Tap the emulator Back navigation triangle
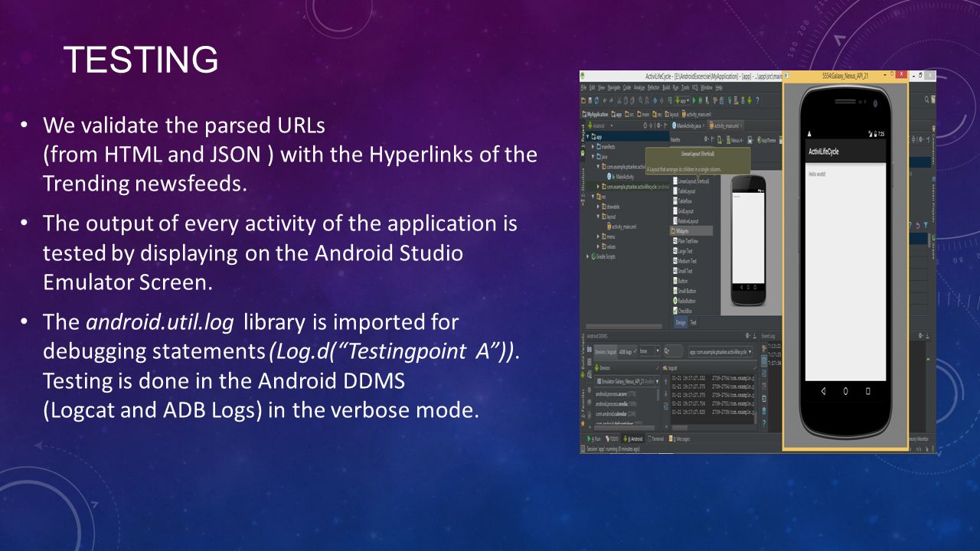The height and width of the screenshot is (551, 980). pyautogui.click(x=823, y=391)
